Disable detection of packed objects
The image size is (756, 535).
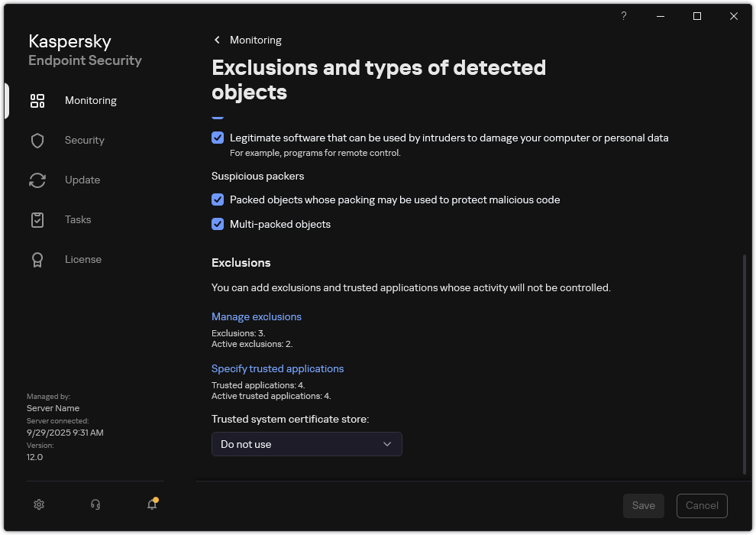pos(218,199)
